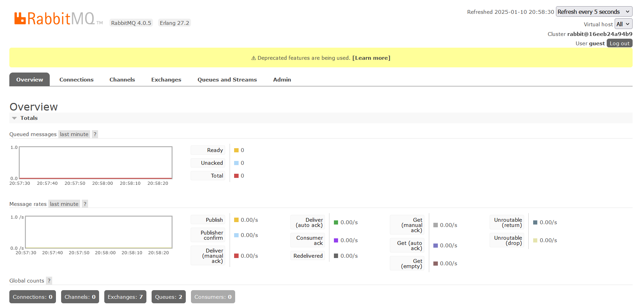Click the Unroutable (drop) legend label

(x=507, y=240)
